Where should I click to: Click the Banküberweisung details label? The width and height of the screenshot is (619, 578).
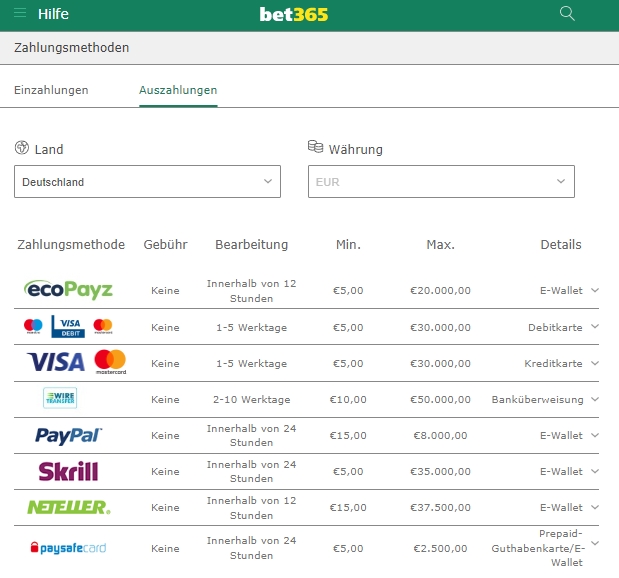537,400
